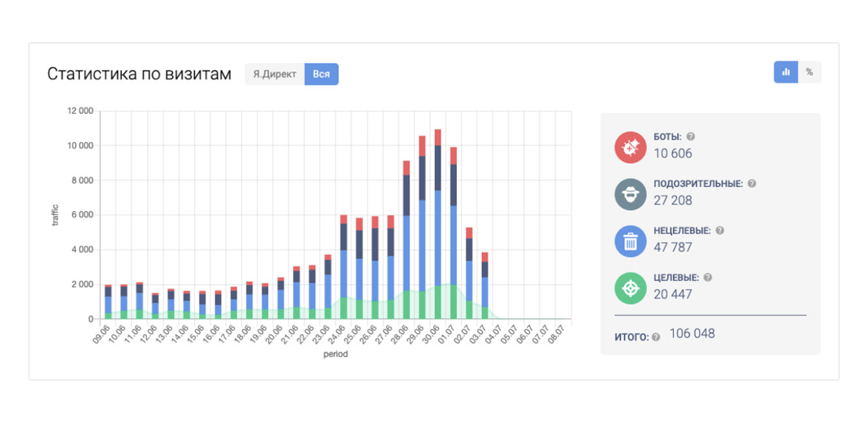Switch chart to percent view
Viewport: 868px width, 423px height.
[x=809, y=72]
